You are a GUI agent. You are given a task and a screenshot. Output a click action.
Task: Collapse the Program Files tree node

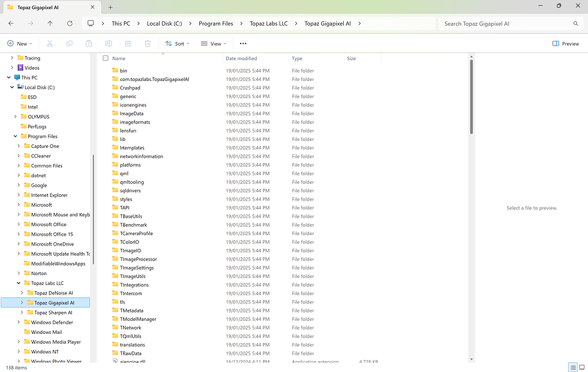point(15,136)
